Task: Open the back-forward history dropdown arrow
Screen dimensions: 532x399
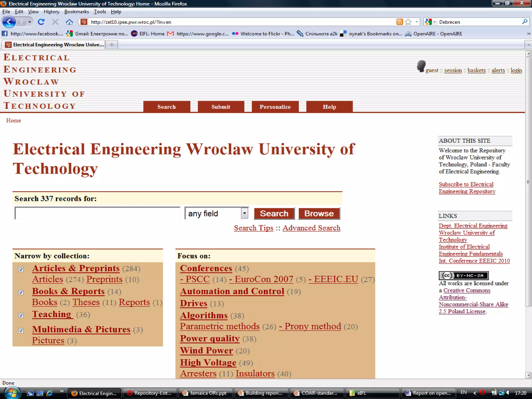Action: [x=30, y=22]
